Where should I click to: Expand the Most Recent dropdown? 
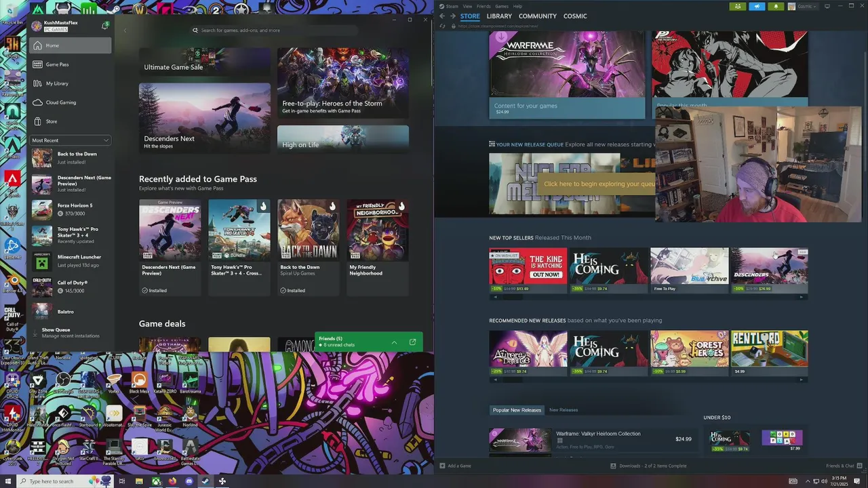(x=70, y=140)
